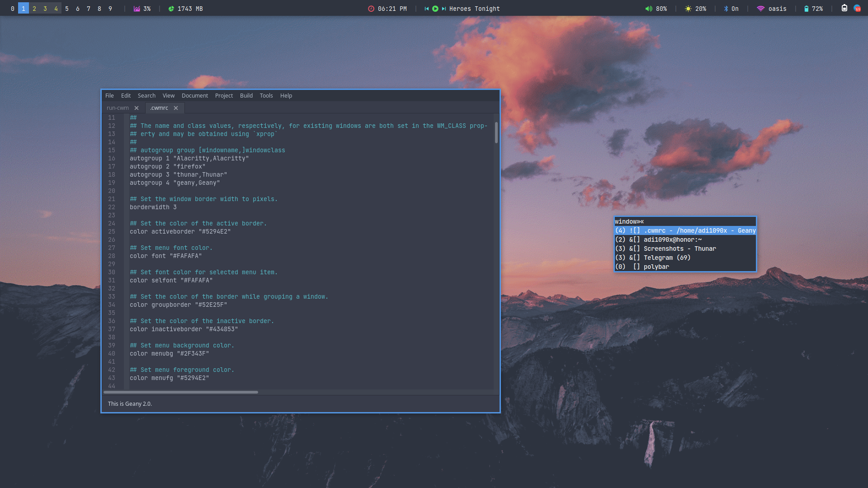Expand the Tools menu
Viewport: 868px width, 488px height.
pos(266,96)
